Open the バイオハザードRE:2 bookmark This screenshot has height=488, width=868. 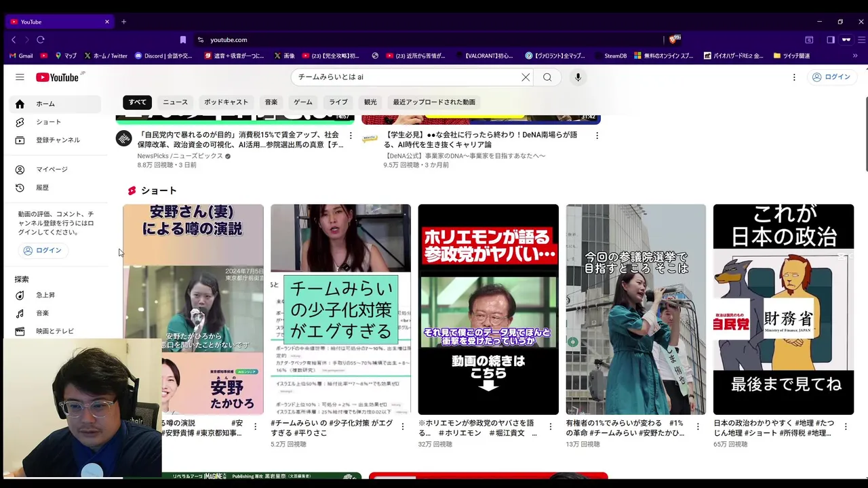coord(734,56)
